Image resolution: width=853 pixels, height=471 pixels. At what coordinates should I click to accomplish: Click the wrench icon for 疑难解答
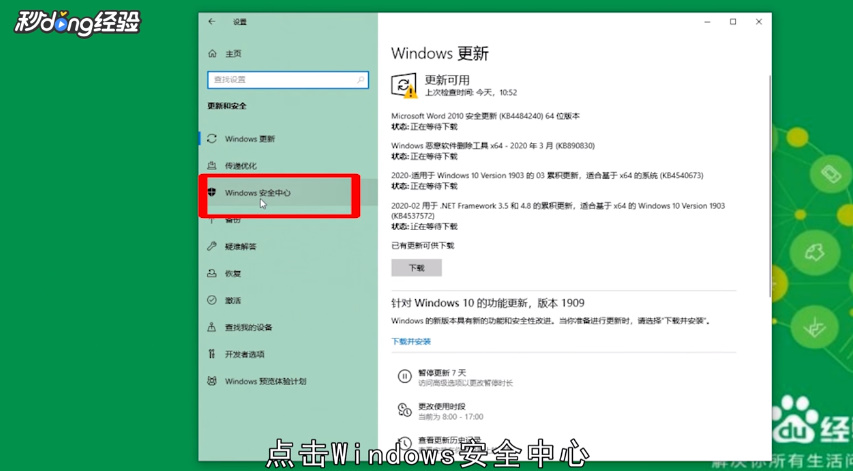pyautogui.click(x=212, y=246)
